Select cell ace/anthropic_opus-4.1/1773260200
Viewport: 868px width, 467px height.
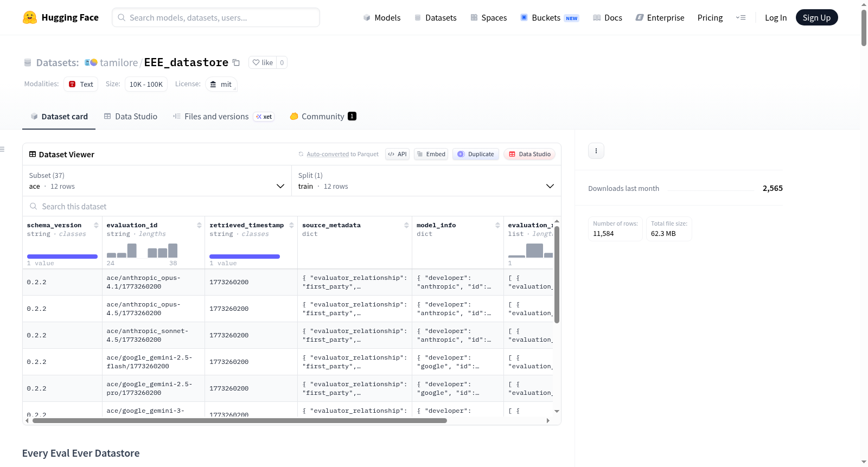[154, 282]
